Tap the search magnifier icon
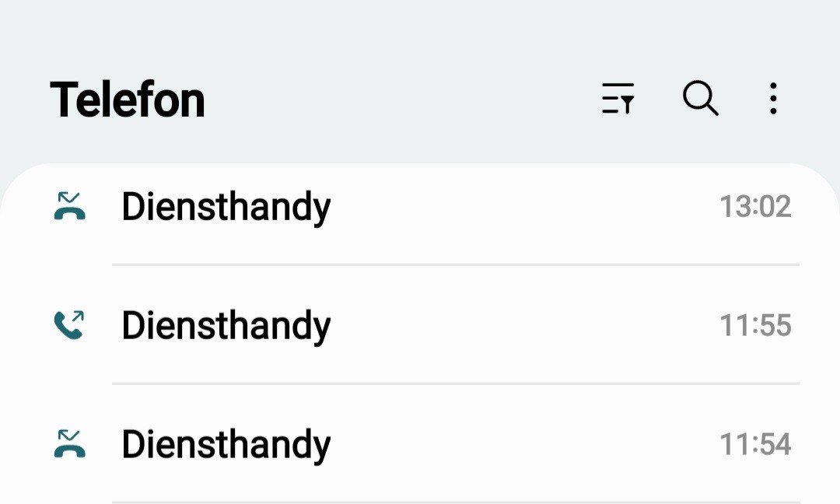This screenshot has height=504, width=840. point(700,100)
